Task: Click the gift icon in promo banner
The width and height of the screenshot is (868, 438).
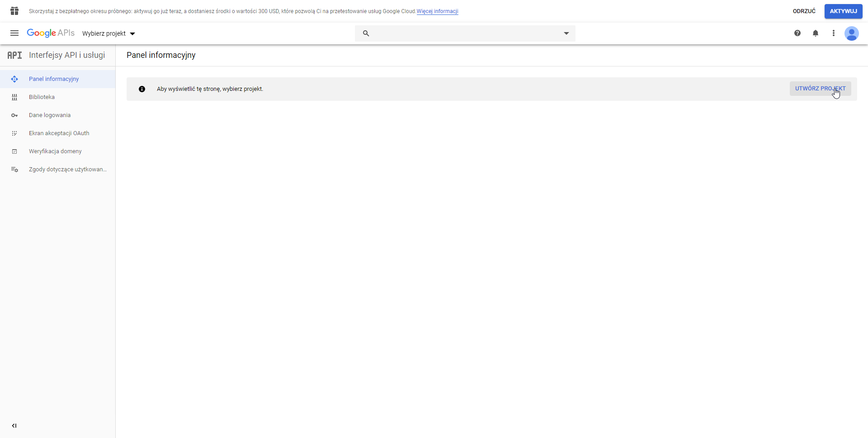Action: (x=14, y=11)
